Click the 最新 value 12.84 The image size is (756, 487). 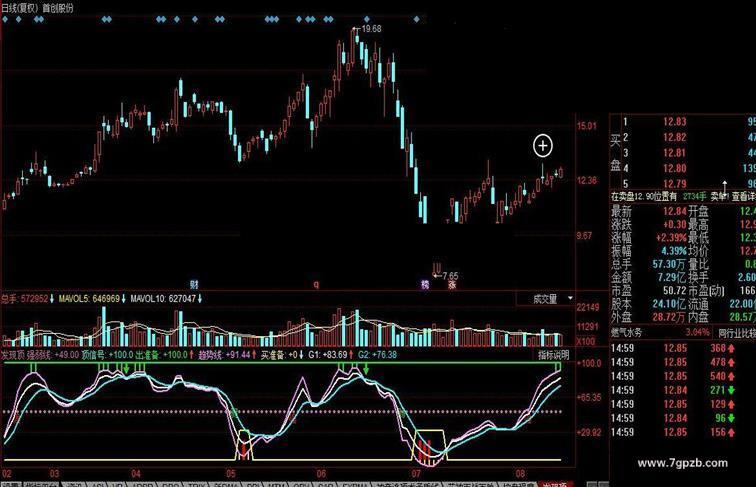tap(675, 211)
